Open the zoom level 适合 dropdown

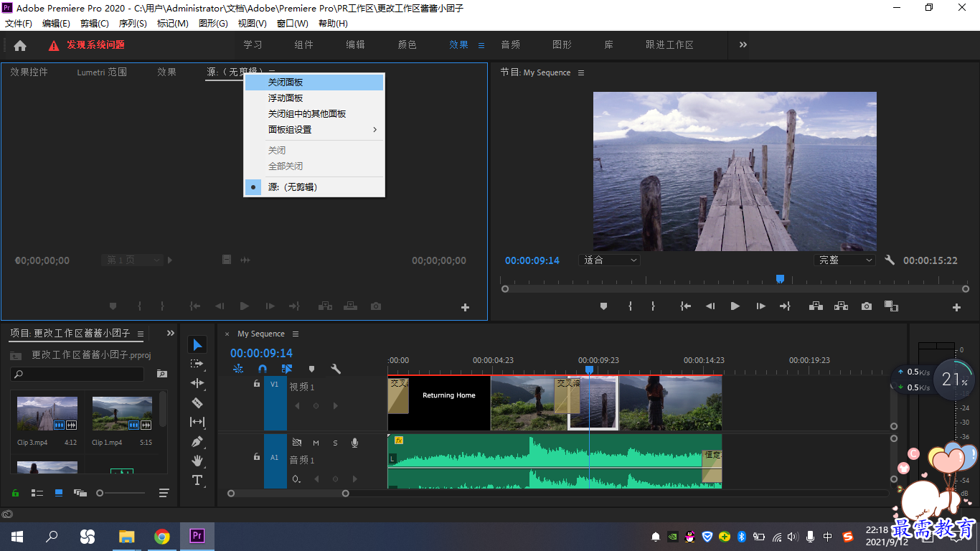click(x=610, y=260)
